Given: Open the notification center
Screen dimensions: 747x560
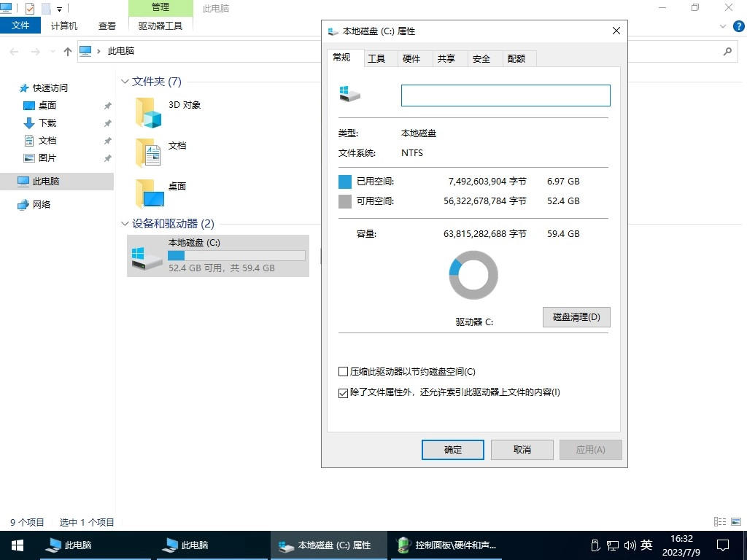Looking at the screenshot, I should click(x=723, y=545).
